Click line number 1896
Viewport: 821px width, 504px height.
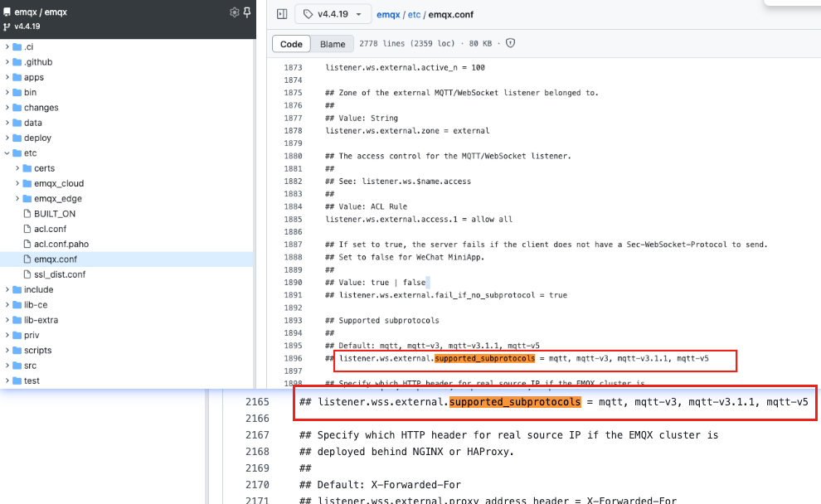coord(293,359)
